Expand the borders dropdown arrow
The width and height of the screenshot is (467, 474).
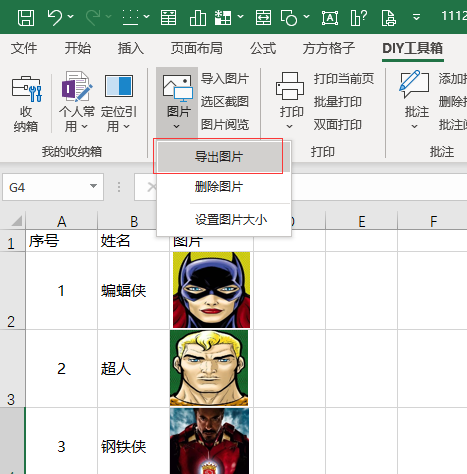(146, 16)
